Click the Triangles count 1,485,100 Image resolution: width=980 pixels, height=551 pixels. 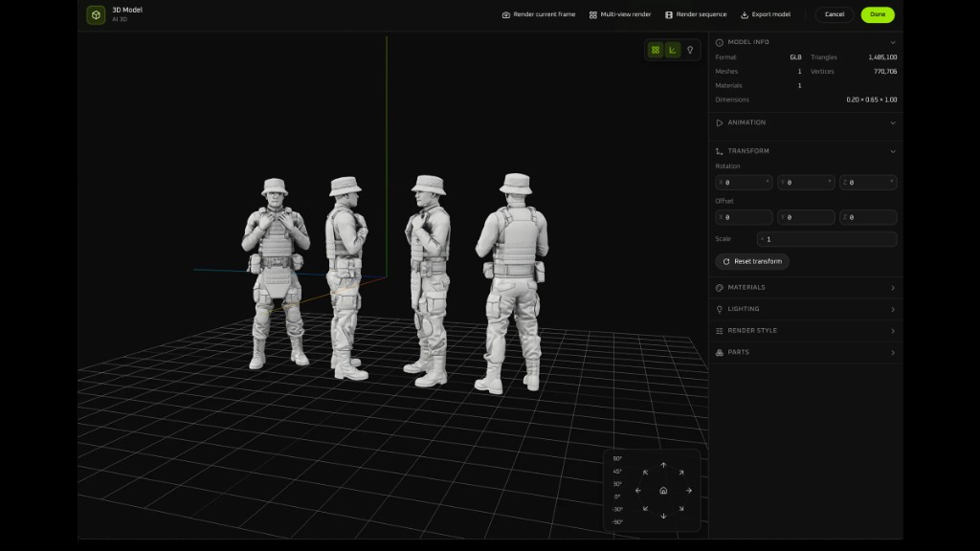(882, 57)
